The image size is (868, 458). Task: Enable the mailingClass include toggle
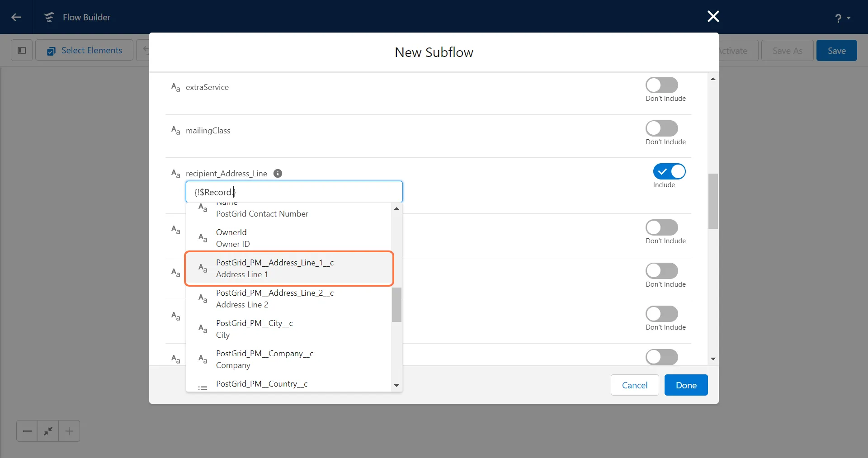pos(661,128)
